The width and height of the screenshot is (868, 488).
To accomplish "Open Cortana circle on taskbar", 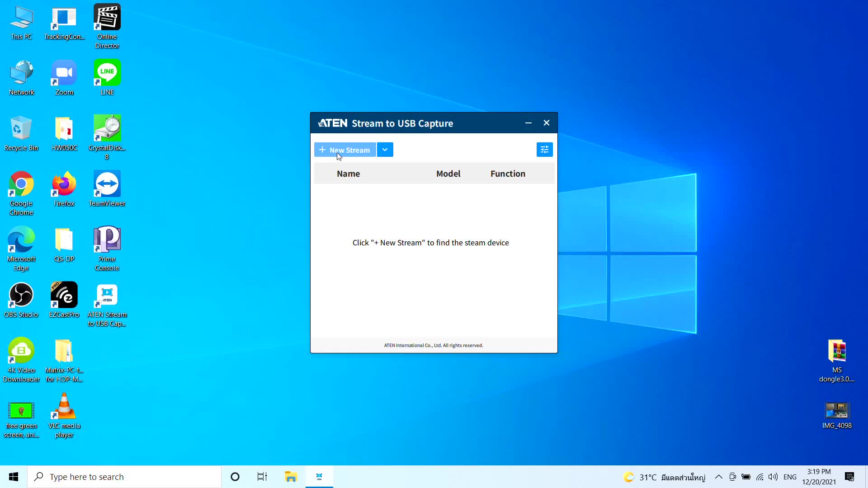I will coord(235,477).
